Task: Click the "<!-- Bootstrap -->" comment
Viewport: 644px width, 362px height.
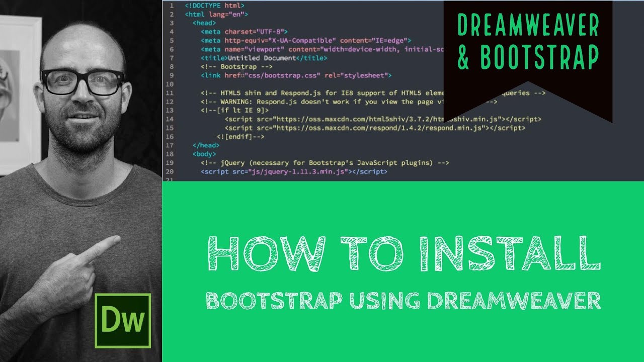Action: (x=236, y=66)
